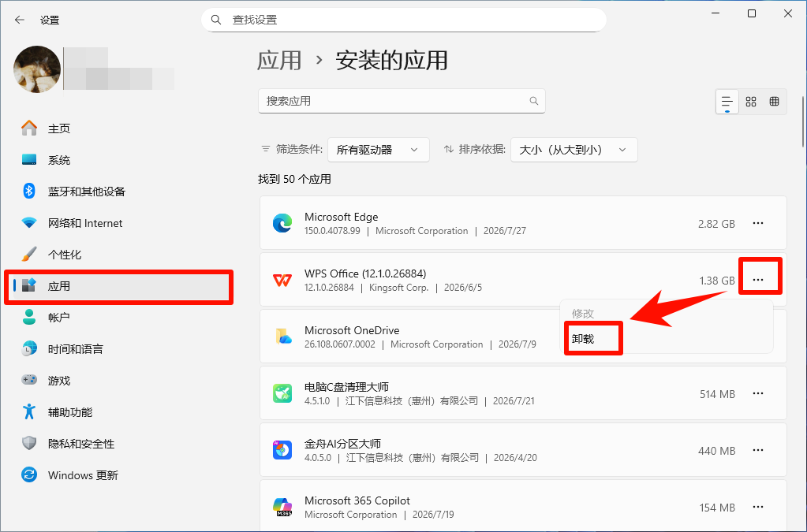Open more options for Microsoft 365 Copilot

coord(757,507)
